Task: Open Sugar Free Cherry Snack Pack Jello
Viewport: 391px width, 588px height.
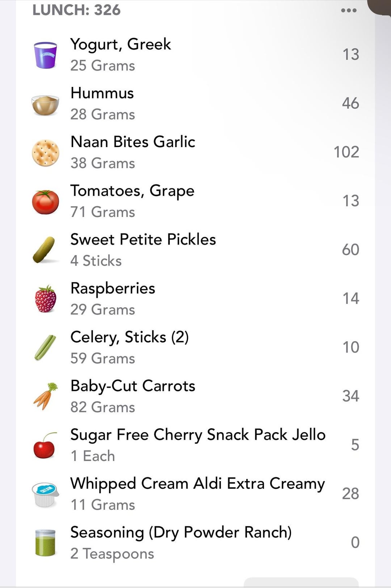Action: click(x=195, y=445)
